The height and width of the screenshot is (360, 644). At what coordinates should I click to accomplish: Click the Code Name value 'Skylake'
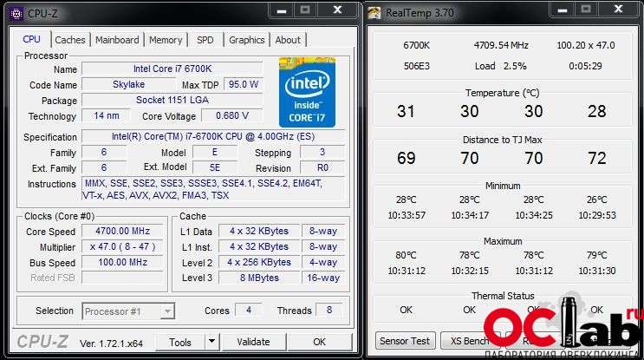point(128,84)
